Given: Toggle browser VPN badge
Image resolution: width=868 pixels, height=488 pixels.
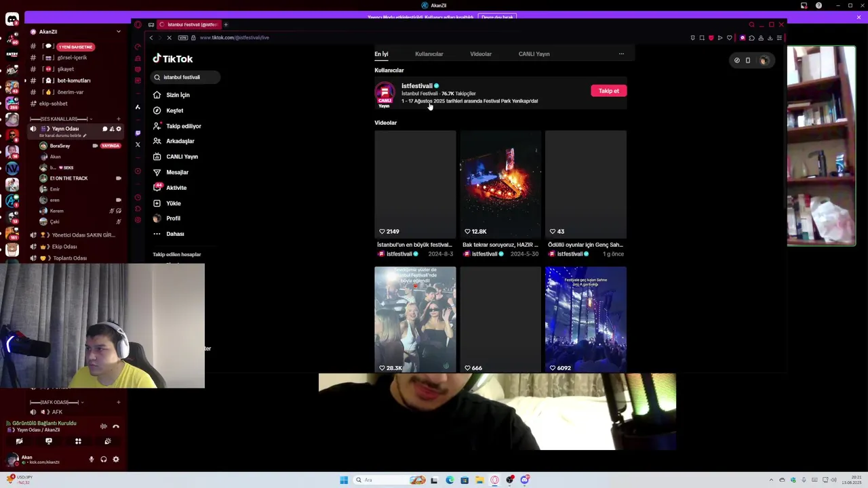Looking at the screenshot, I should point(182,38).
